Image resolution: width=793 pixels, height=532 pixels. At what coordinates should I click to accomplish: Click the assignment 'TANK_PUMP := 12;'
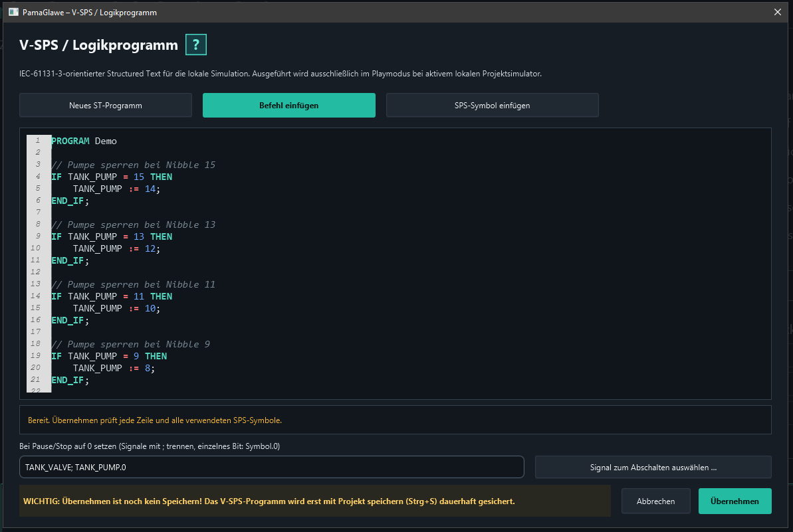(116, 248)
